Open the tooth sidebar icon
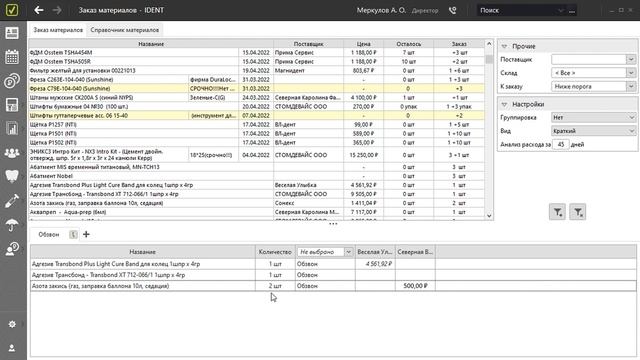640x360 pixels. tap(12, 176)
